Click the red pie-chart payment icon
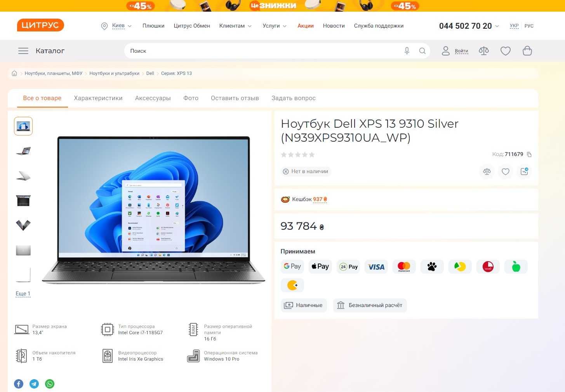This screenshot has height=392, width=565. coord(488,267)
